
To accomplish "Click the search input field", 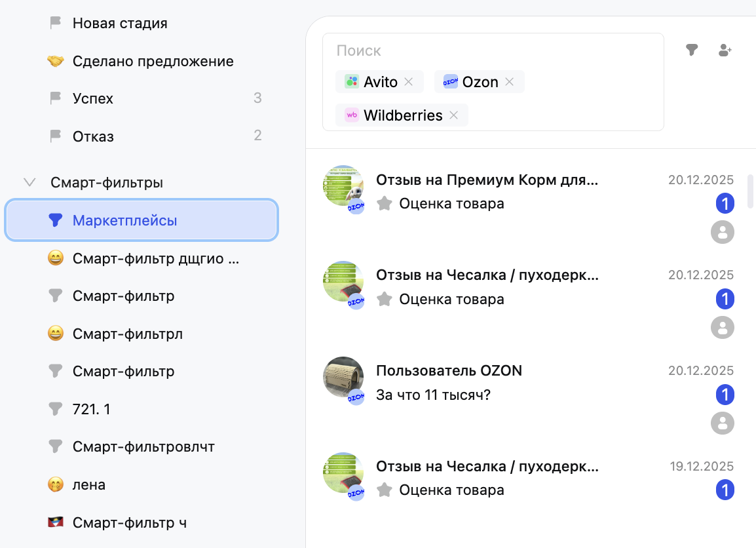I will [491, 51].
